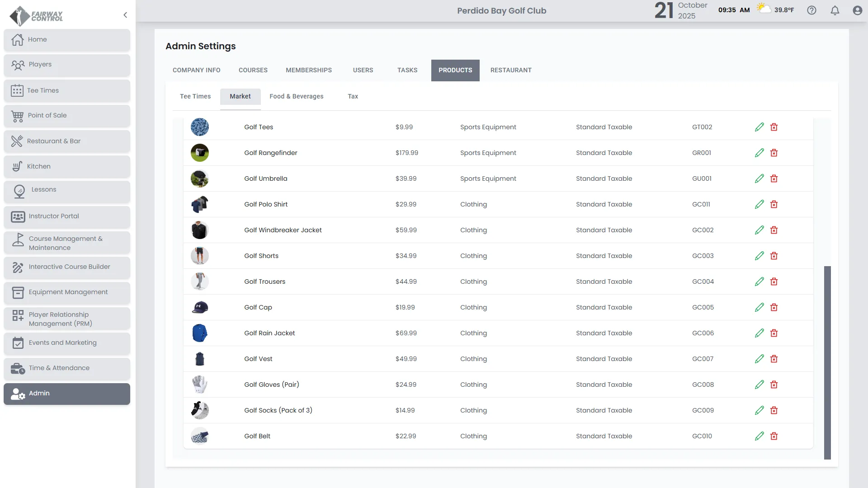This screenshot has width=868, height=488.
Task: Click trash icon for Golf Belt
Action: pos(774,436)
